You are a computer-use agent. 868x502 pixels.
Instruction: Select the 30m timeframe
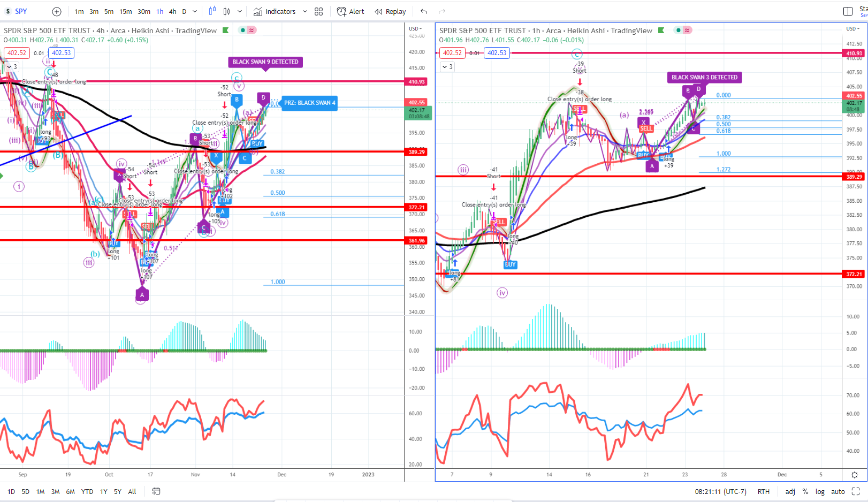click(x=144, y=11)
